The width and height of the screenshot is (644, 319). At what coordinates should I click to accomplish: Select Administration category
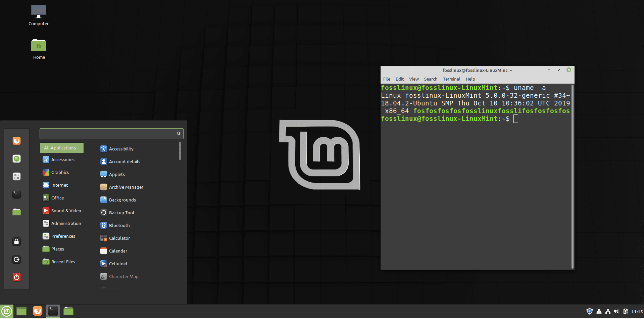(62, 223)
